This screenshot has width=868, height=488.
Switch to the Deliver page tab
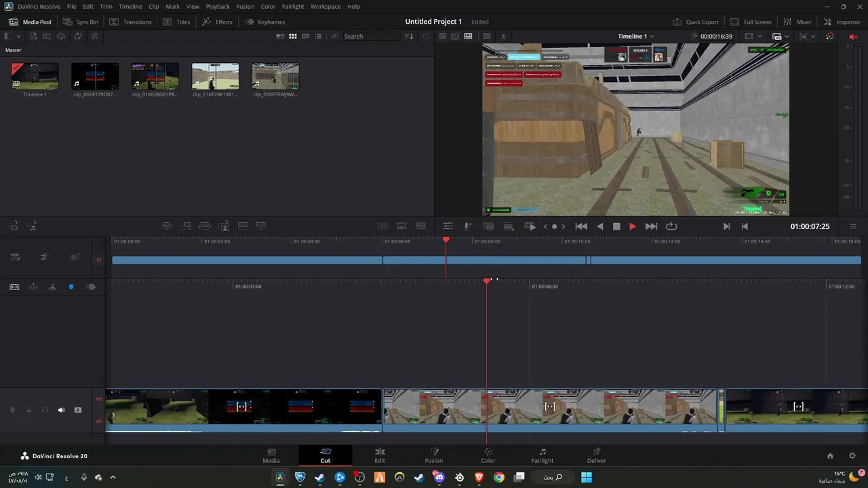coord(597,455)
